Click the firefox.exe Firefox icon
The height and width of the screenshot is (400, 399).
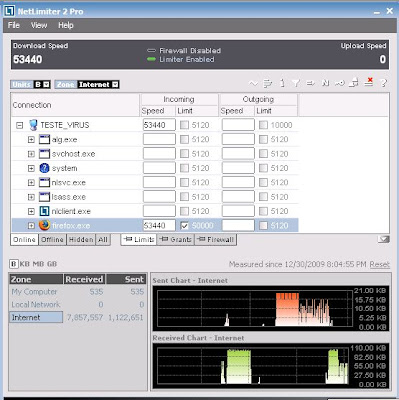[44, 225]
